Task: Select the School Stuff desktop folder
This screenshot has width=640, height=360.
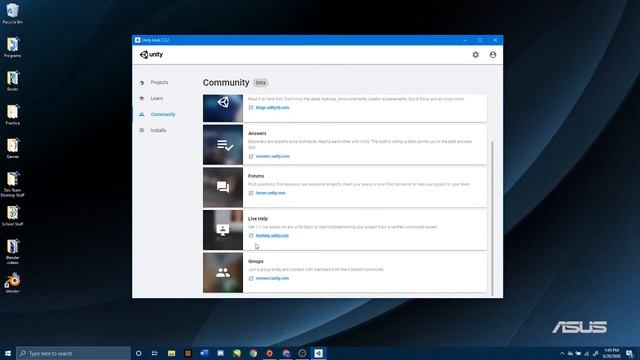Action: (13, 215)
